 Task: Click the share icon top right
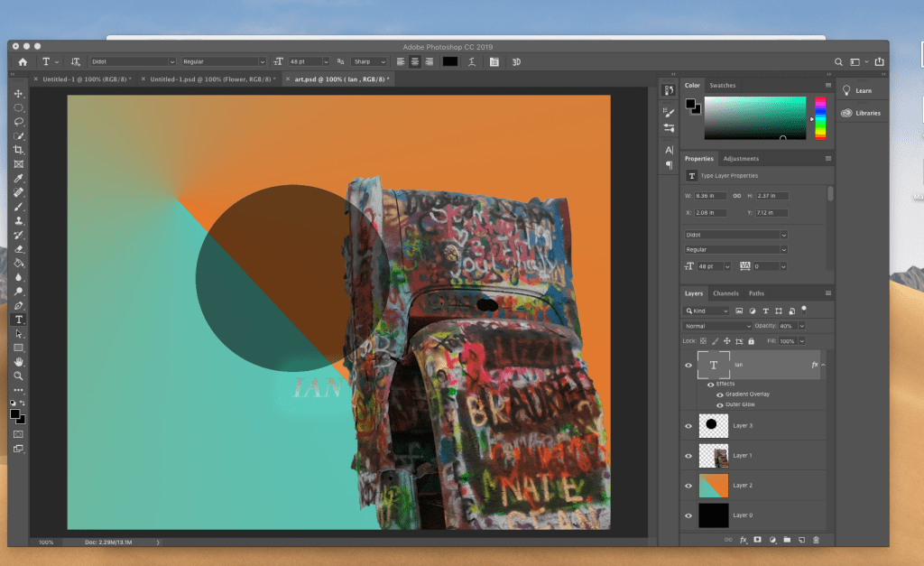click(x=879, y=62)
